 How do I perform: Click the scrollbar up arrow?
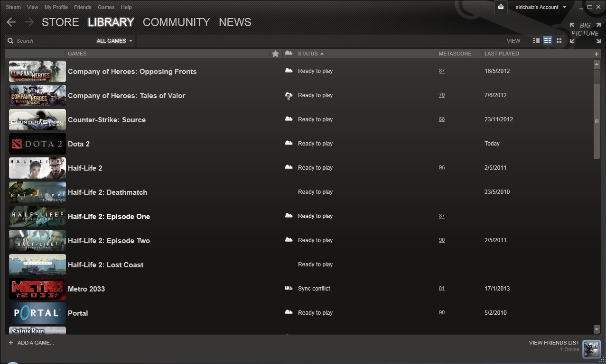tap(597, 64)
